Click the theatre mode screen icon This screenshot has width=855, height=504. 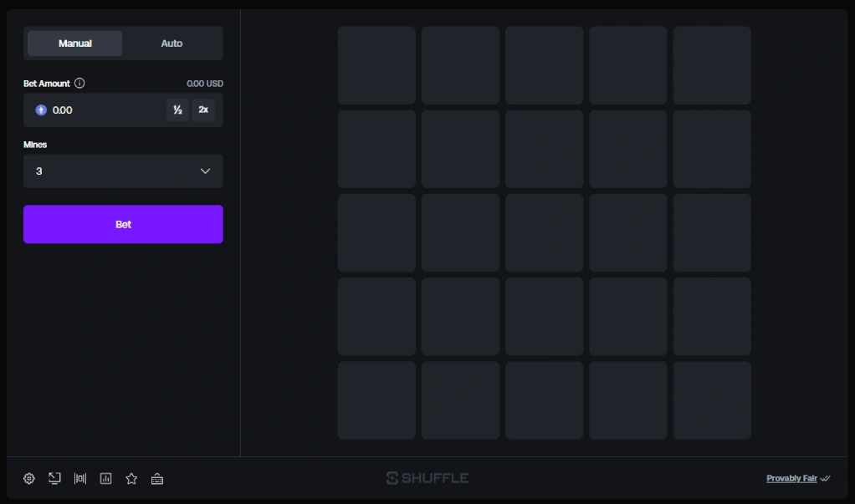point(54,478)
